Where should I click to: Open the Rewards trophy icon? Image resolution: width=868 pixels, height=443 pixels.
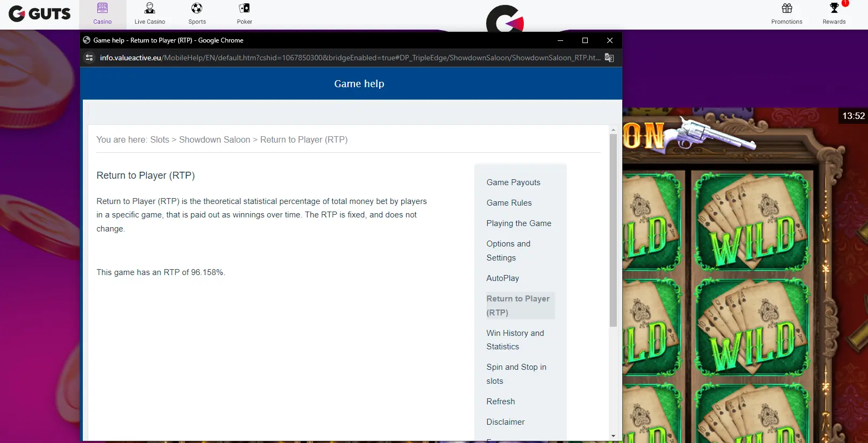834,8
